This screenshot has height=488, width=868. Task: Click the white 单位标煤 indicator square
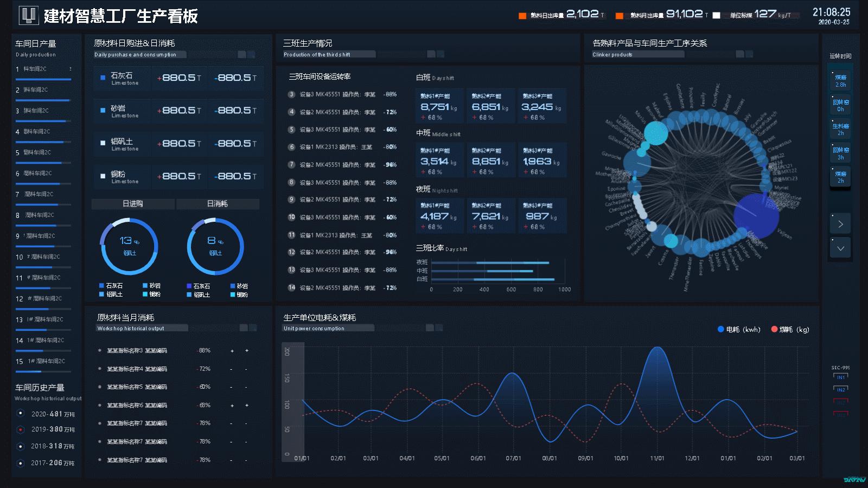pyautogui.click(x=716, y=16)
